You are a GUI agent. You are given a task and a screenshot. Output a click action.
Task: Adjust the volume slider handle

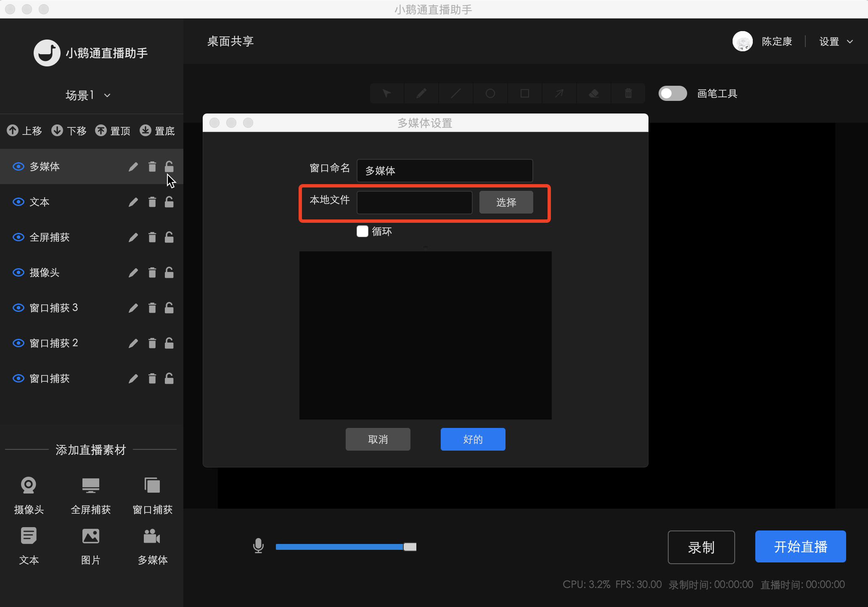coord(409,546)
